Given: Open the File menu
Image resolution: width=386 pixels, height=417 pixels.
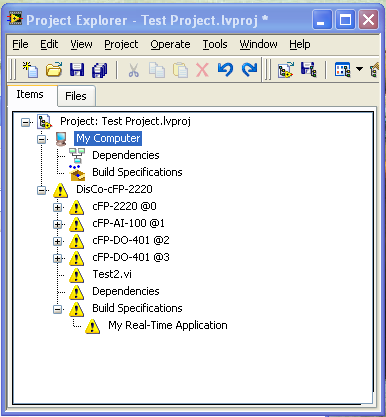Looking at the screenshot, I should (20, 44).
